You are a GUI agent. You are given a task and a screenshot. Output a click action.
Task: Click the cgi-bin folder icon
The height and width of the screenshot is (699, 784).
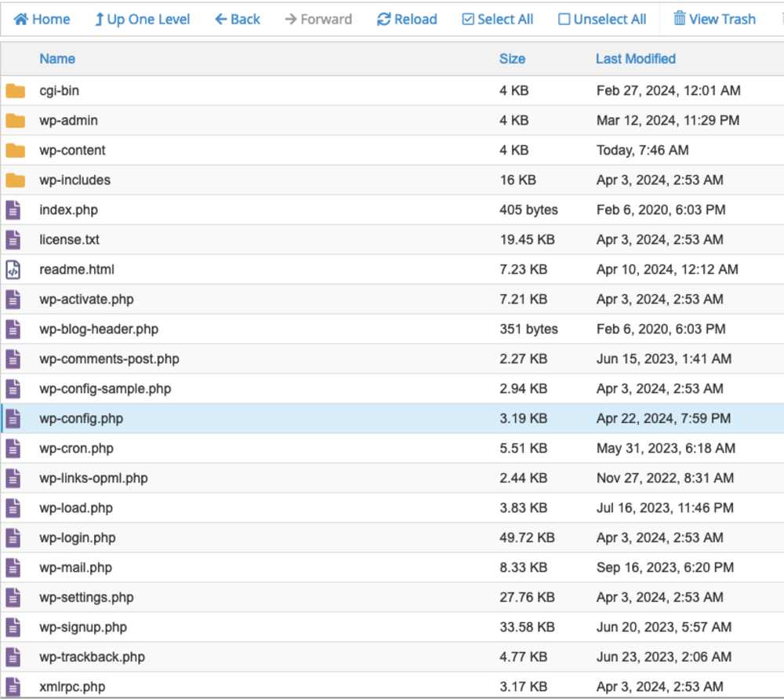pyautogui.click(x=16, y=91)
